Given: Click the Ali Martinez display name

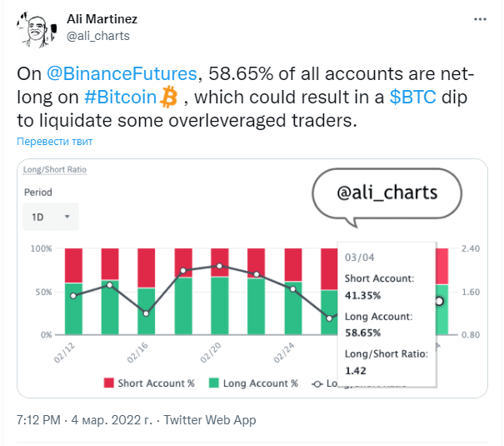Looking at the screenshot, I should click(102, 19).
